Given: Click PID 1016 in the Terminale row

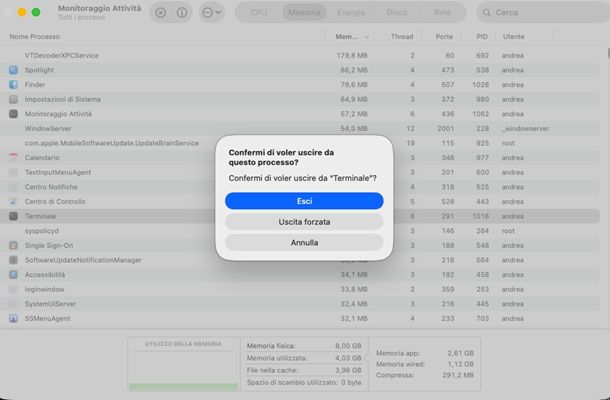Looking at the screenshot, I should point(480,216).
